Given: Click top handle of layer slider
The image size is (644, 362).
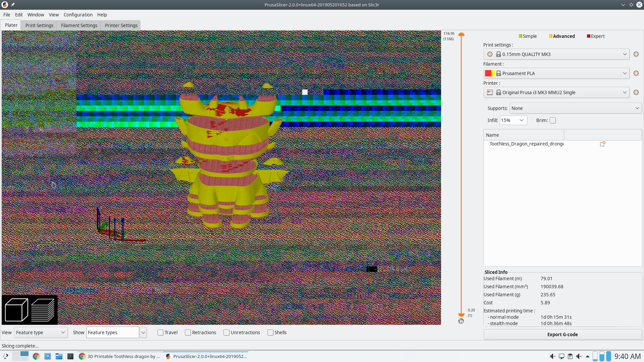Looking at the screenshot, I should point(461,35).
